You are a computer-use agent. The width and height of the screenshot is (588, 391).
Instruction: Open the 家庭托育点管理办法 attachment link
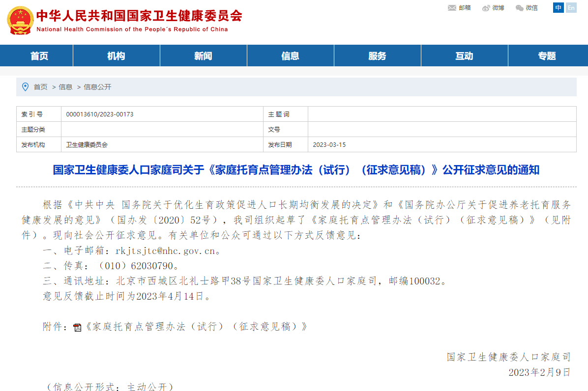click(197, 327)
